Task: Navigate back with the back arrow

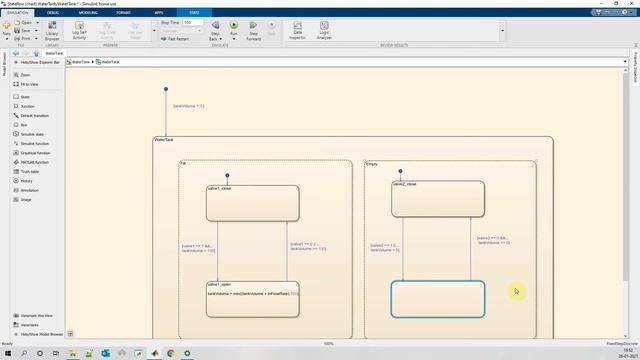Action: tap(16, 53)
